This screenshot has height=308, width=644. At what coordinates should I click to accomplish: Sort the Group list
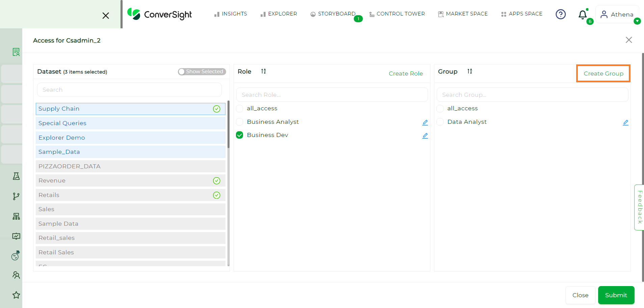(470, 71)
